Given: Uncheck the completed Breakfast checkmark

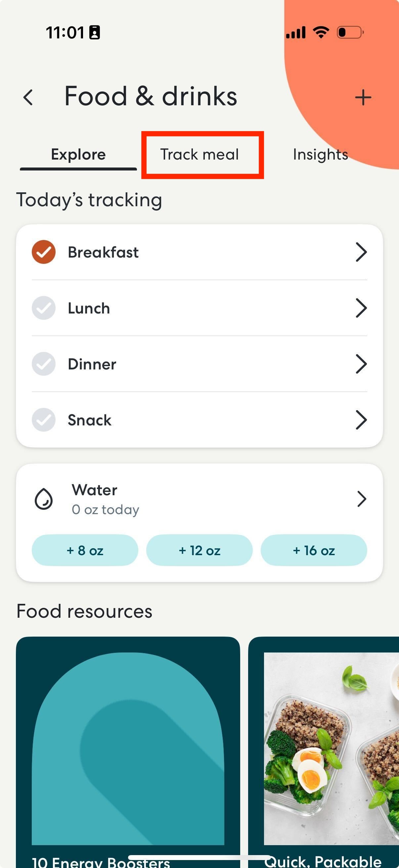Looking at the screenshot, I should 44,252.
